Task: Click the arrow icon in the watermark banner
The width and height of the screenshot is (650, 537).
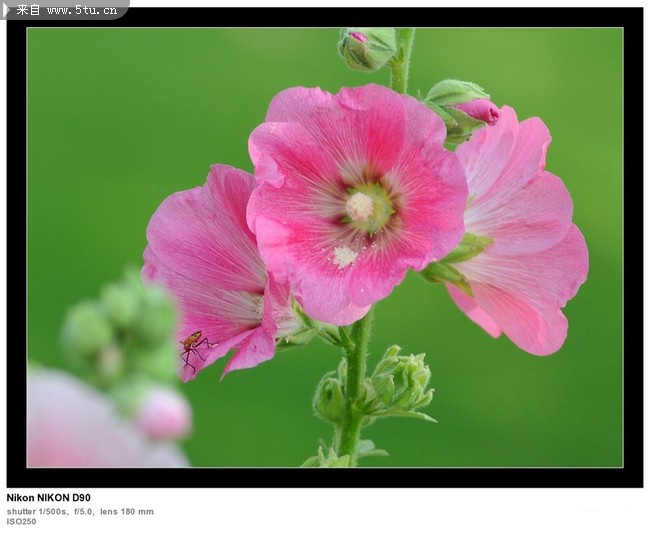Action: (x=8, y=9)
